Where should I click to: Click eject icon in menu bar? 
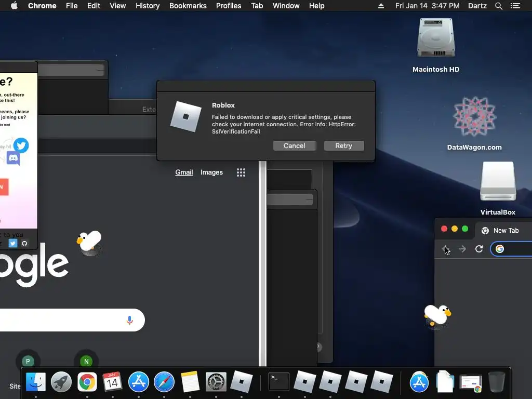[381, 6]
